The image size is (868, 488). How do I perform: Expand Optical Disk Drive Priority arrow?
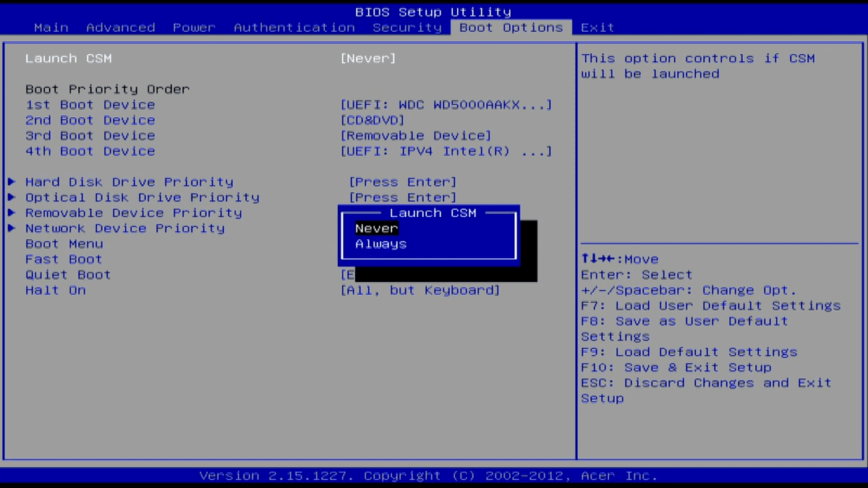12,197
